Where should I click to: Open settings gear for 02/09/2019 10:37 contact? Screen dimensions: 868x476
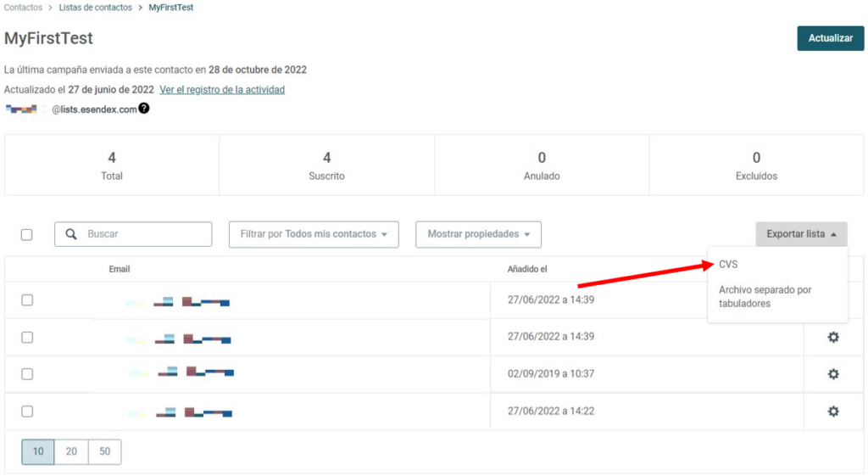832,374
